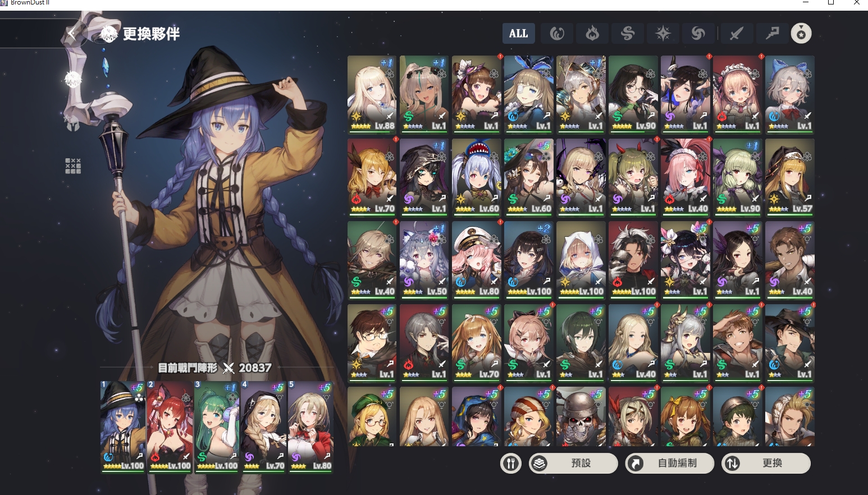Toggle the sword physical attack filter
868x495 pixels.
737,34
